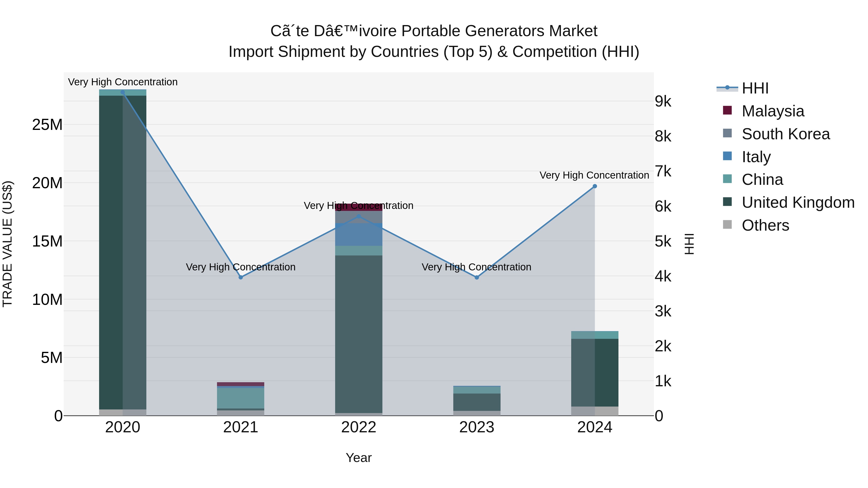Image resolution: width=868 pixels, height=488 pixels.
Task: Click the Malaysia maroon legend swatch
Action: (727, 110)
